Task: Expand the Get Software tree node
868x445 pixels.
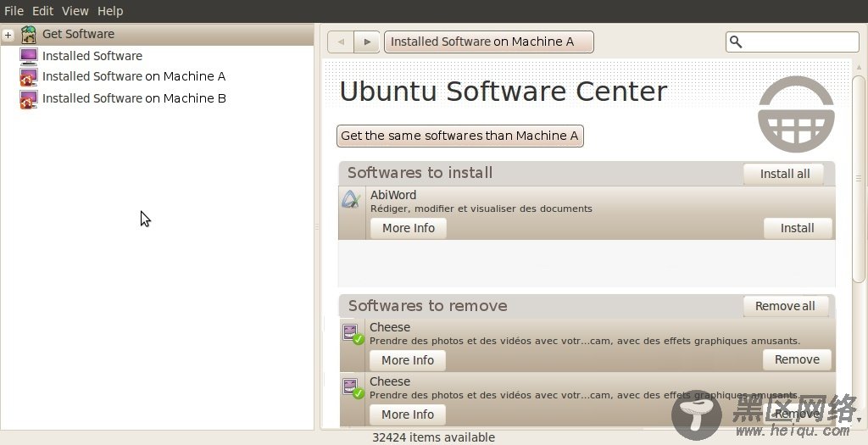Action: click(x=8, y=35)
